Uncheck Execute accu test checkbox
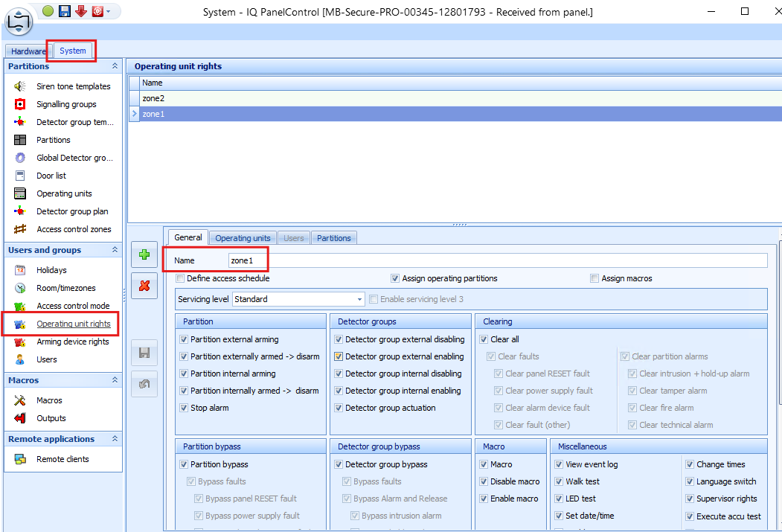The image size is (782, 532). tap(690, 516)
